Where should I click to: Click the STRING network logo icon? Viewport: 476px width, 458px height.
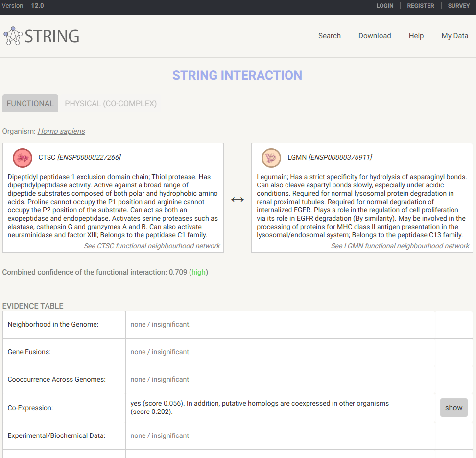[13, 36]
